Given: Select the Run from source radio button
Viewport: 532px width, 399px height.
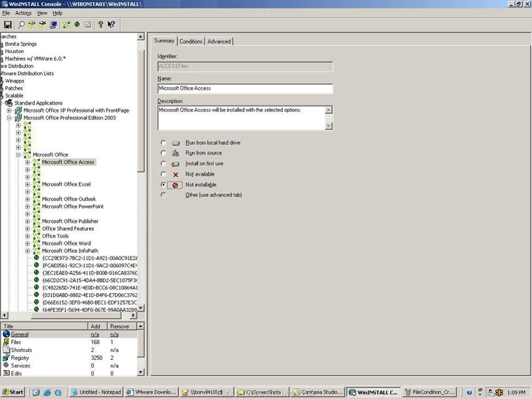Looking at the screenshot, I should pyautogui.click(x=163, y=153).
